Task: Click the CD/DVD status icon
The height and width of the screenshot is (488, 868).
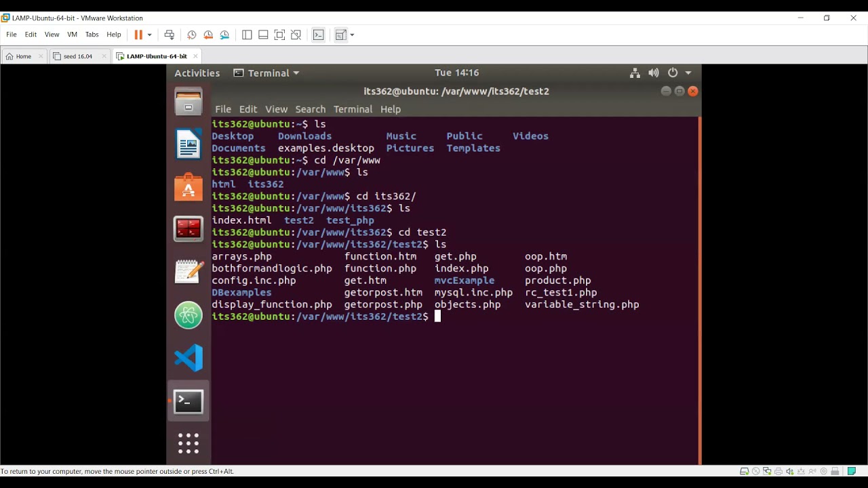Action: pos(755,471)
